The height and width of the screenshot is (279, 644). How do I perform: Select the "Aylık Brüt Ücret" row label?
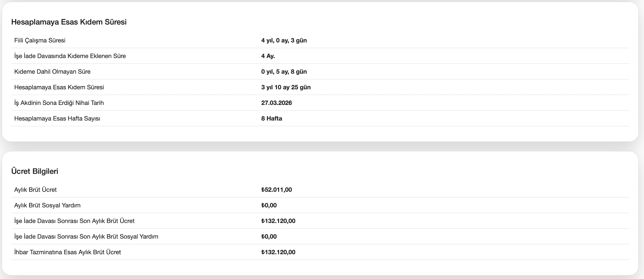[35, 189]
